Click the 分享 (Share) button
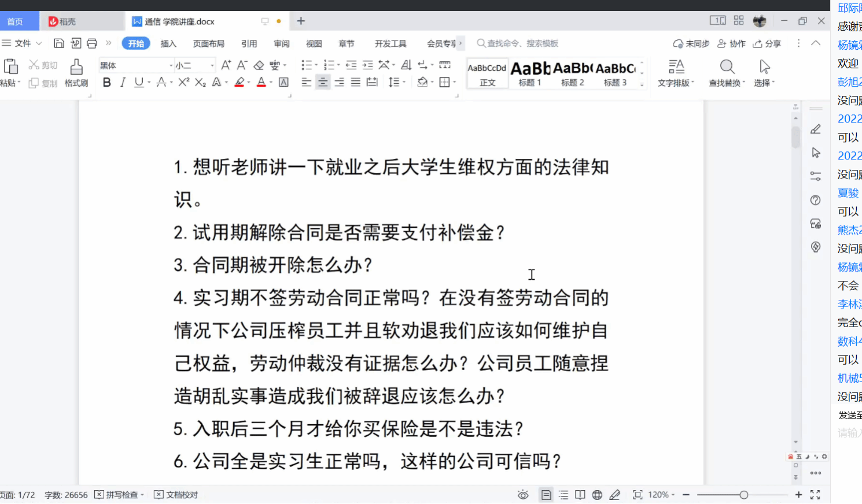Viewport: 862px width, 504px height. tap(767, 43)
